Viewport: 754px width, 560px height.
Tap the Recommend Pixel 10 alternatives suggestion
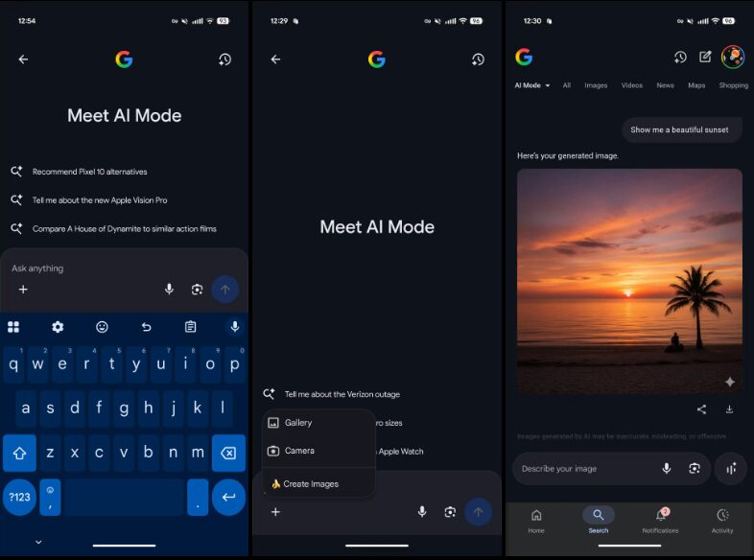click(89, 172)
